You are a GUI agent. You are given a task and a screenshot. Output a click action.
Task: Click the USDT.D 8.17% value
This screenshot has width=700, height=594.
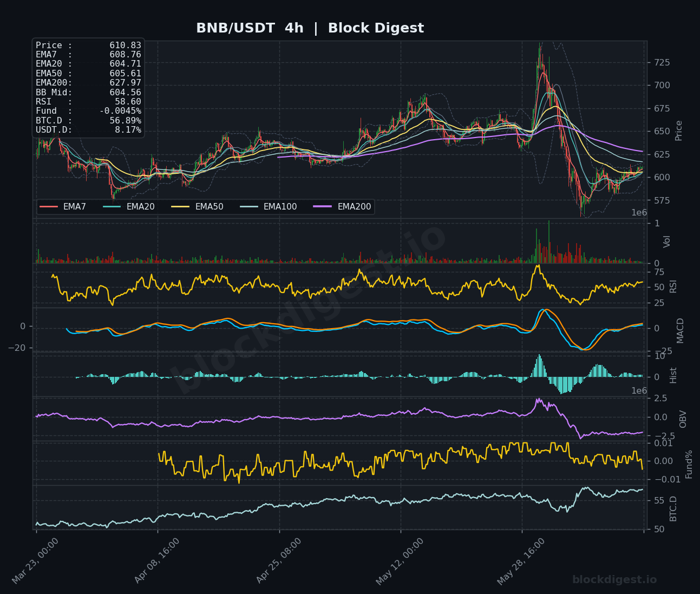128,130
